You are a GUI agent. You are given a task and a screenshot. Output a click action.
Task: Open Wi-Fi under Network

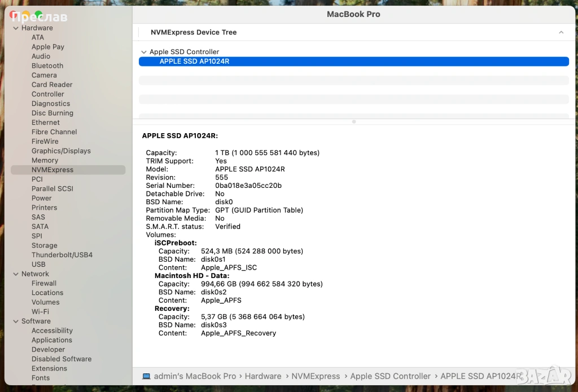point(40,312)
